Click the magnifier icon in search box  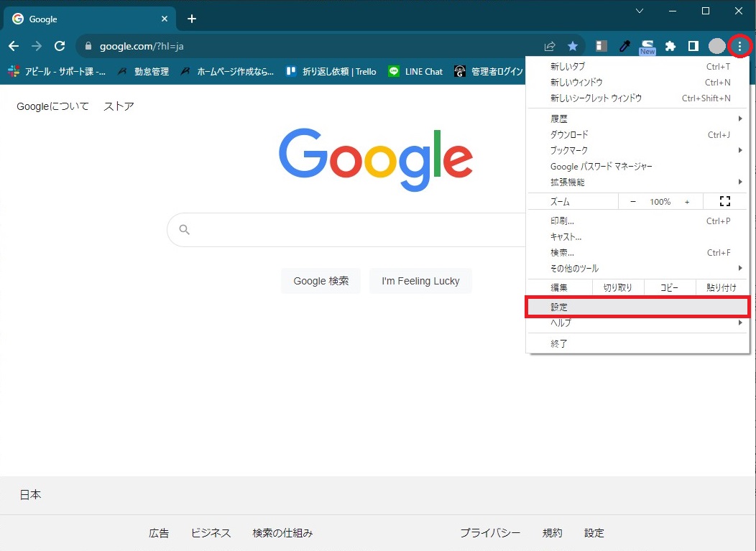[184, 229]
